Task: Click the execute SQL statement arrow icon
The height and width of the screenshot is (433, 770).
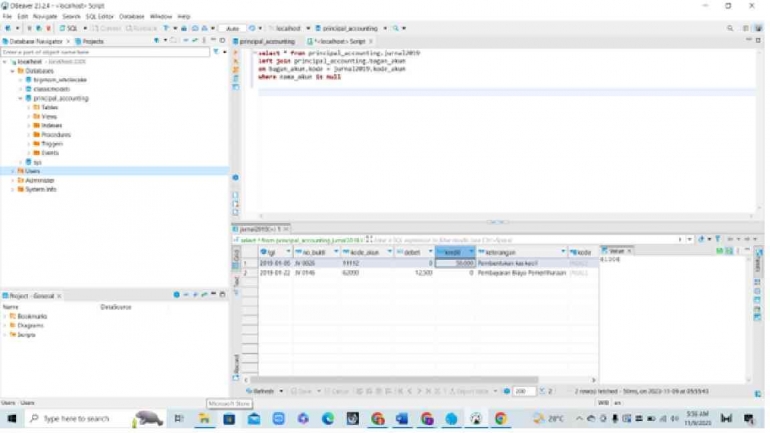Action: coord(236,53)
